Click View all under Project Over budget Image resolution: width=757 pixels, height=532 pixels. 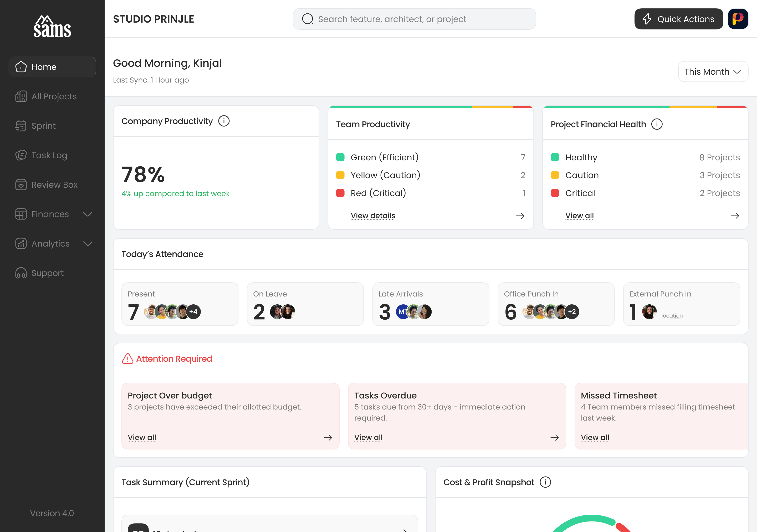pos(142,437)
